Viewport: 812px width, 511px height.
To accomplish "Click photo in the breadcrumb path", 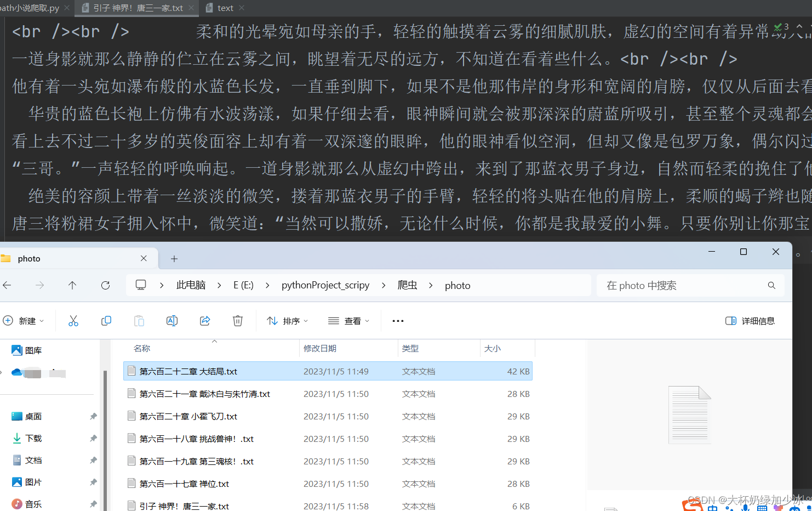I will click(458, 285).
